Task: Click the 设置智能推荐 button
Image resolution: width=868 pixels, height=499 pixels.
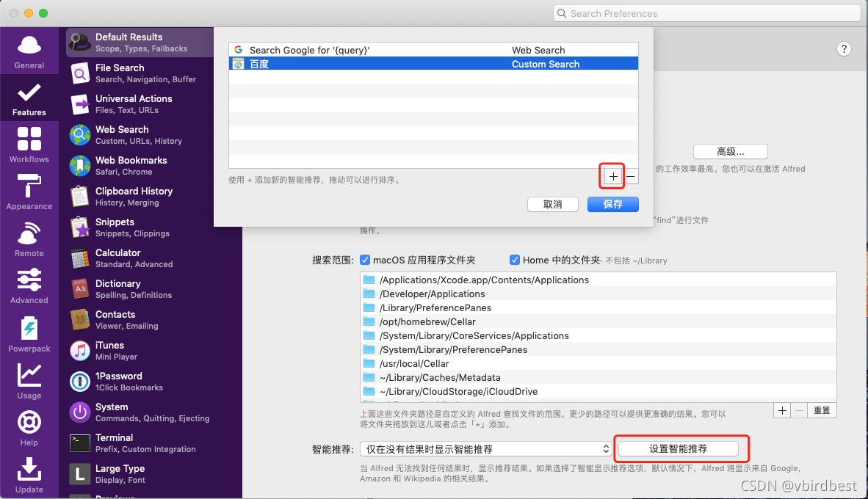Action: [678, 448]
